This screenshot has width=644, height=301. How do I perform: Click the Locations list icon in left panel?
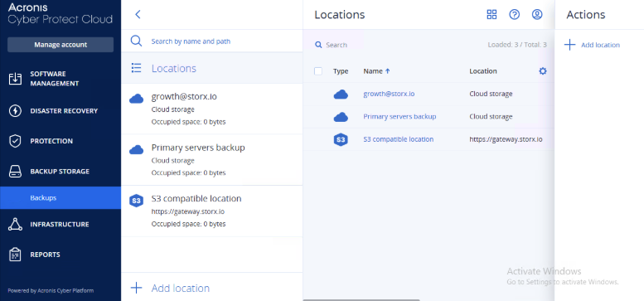tap(137, 68)
